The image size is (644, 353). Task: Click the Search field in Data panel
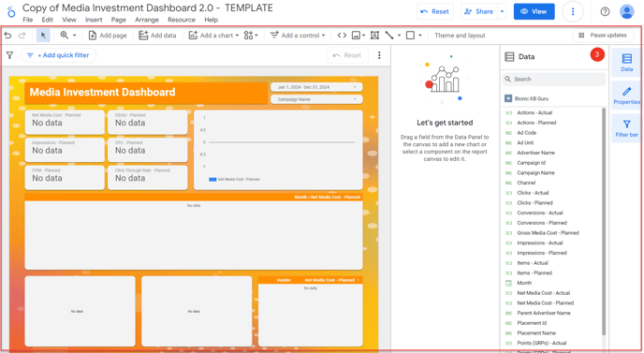coord(553,79)
